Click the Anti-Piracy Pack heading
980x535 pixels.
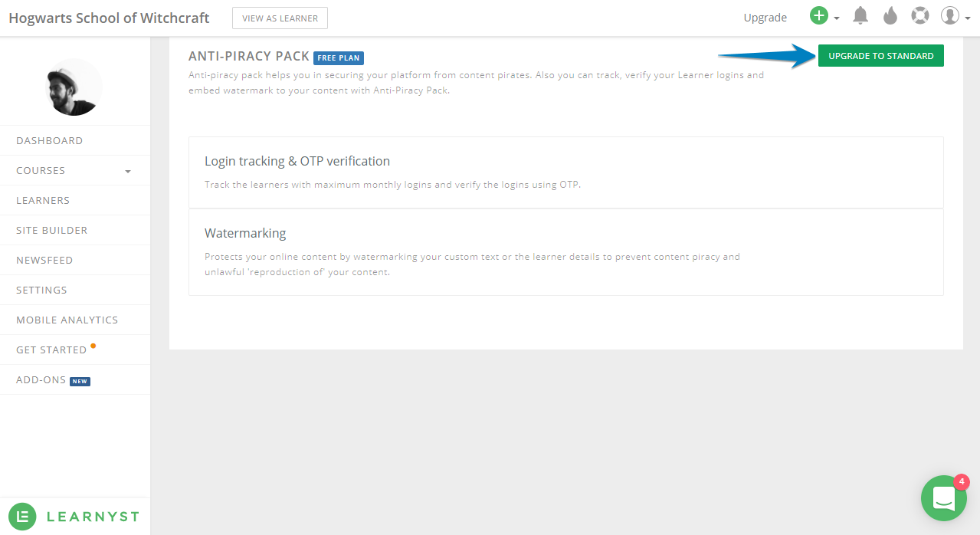249,57
